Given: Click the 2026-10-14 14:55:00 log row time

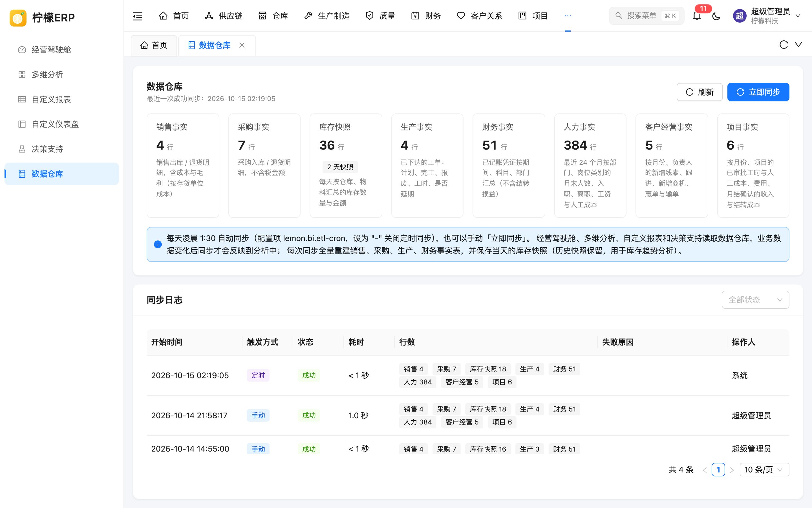Looking at the screenshot, I should [190, 449].
